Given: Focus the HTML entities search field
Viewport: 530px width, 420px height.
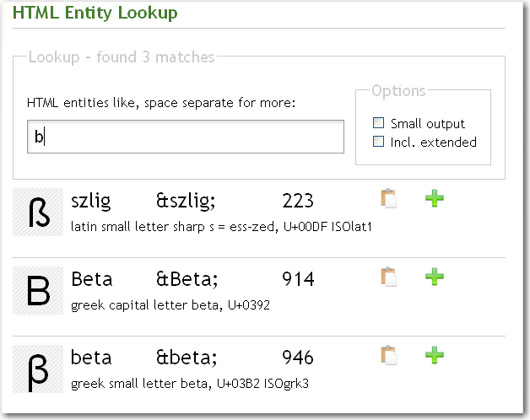Looking at the screenshot, I should 185,137.
